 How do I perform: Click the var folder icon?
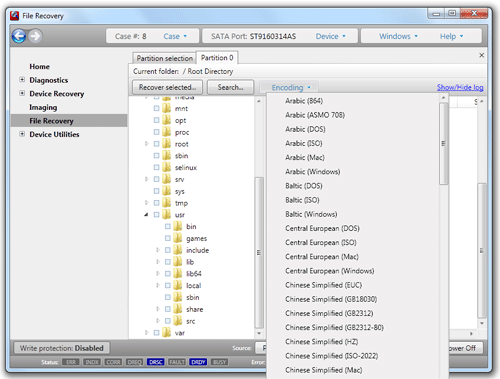[167, 333]
